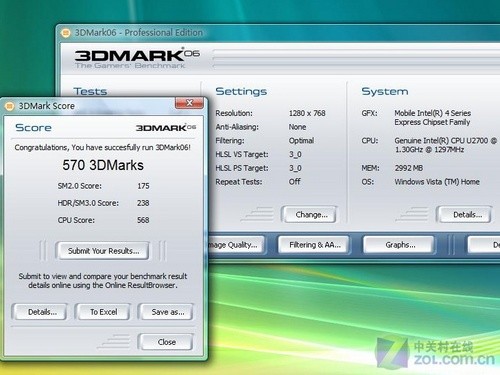Click the OS text Windows Vista (TM) Home
This screenshot has width=500, height=375.
(437, 182)
